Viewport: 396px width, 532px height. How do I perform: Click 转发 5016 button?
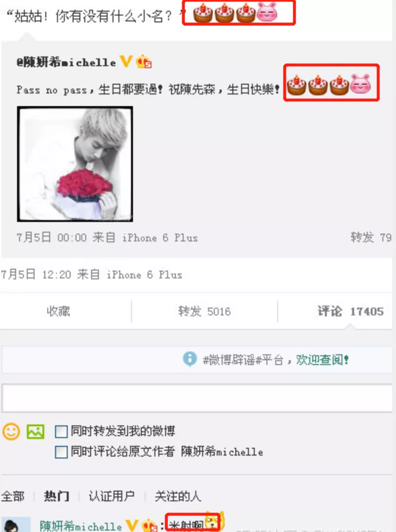click(x=205, y=311)
